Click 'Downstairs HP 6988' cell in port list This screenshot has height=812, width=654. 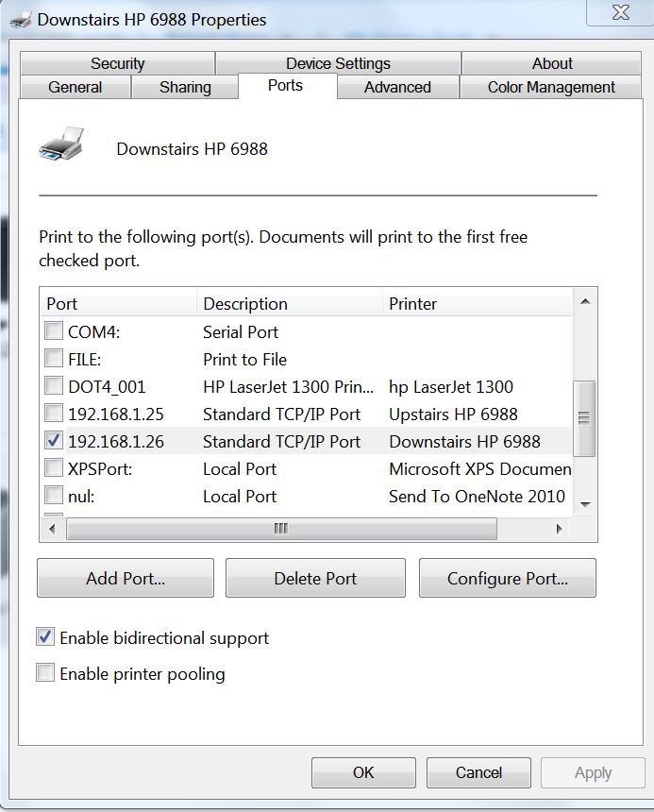coord(464,441)
